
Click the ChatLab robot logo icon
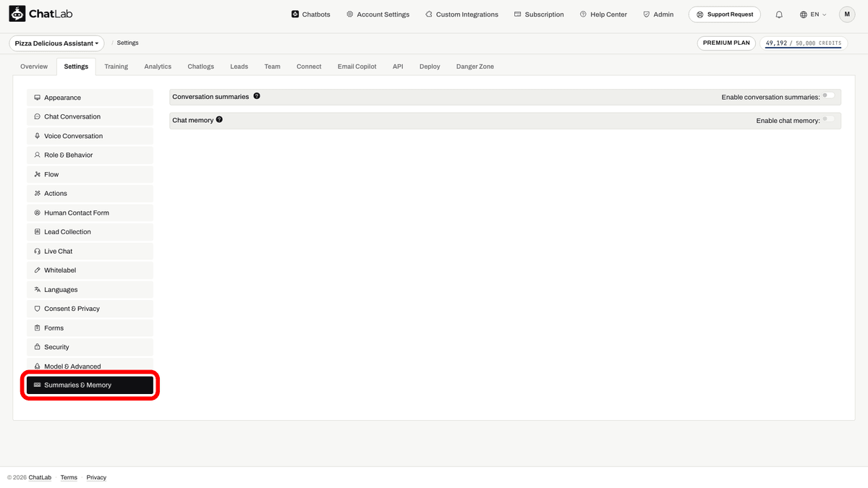pos(17,14)
